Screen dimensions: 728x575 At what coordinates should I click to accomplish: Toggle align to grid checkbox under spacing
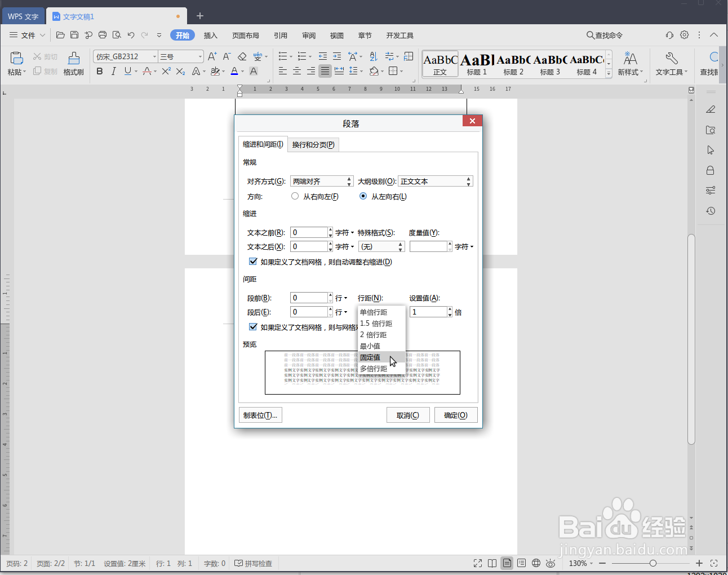click(x=253, y=327)
